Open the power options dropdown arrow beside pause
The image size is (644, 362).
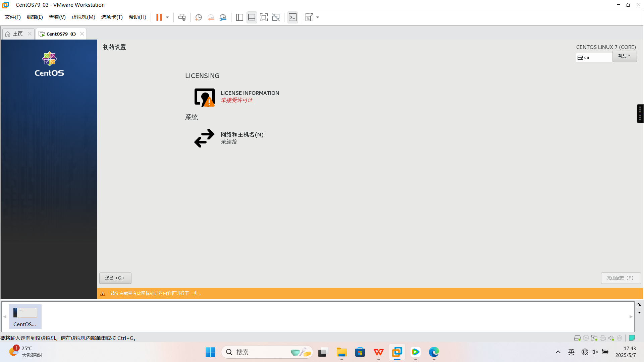pos(167,17)
